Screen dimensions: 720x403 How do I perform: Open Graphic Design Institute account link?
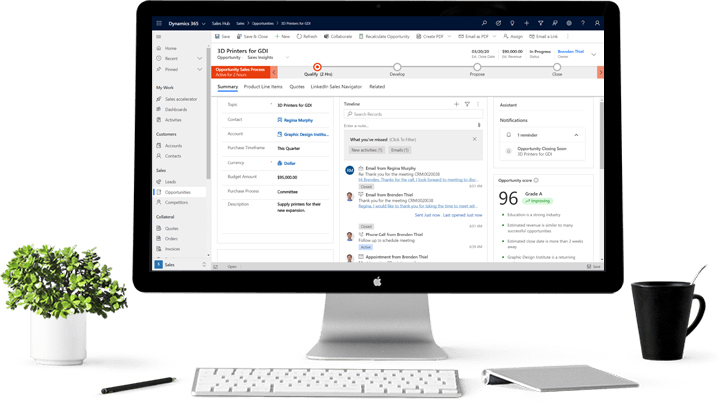(x=306, y=134)
